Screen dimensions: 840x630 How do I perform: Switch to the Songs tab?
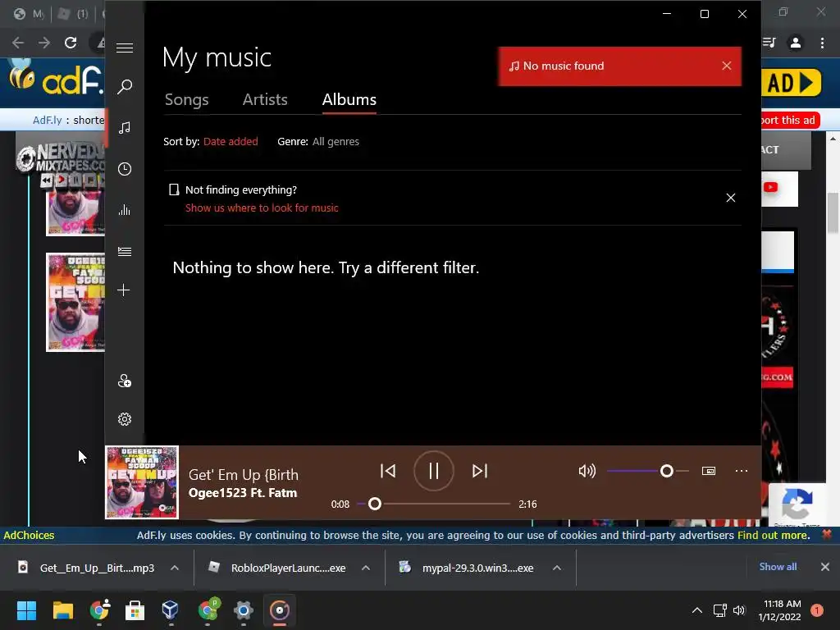tap(186, 99)
